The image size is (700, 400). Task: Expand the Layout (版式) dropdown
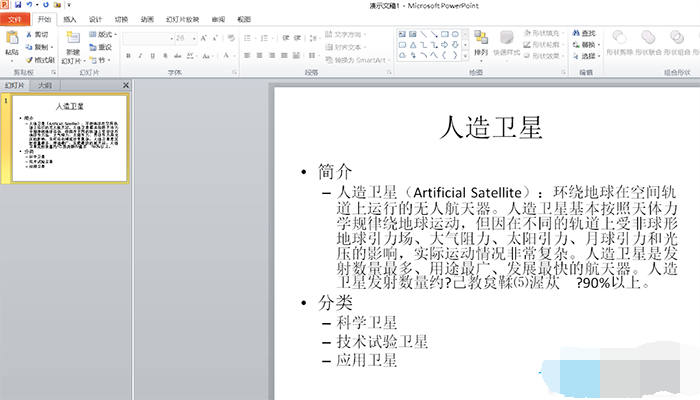tap(104, 34)
